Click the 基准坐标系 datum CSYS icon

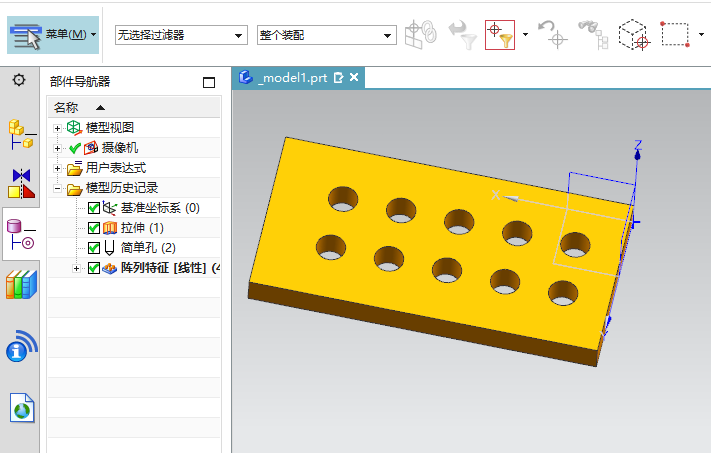click(x=110, y=208)
